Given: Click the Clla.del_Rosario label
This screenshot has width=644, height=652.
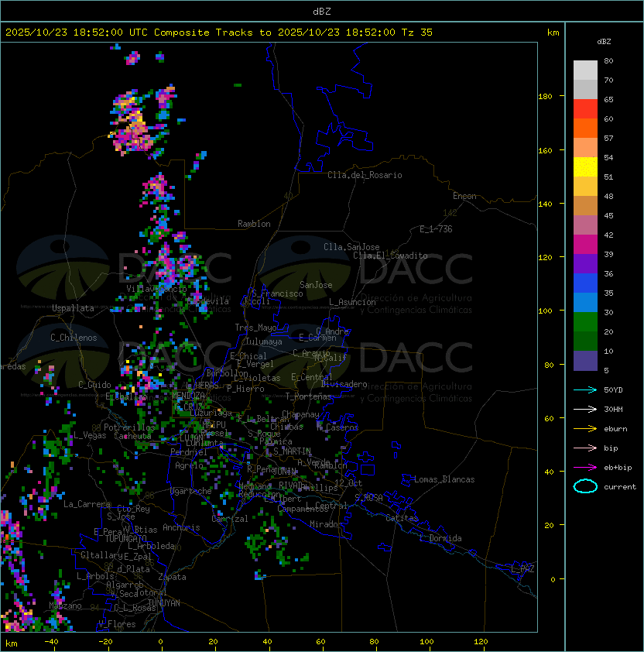Looking at the screenshot, I should (365, 175).
